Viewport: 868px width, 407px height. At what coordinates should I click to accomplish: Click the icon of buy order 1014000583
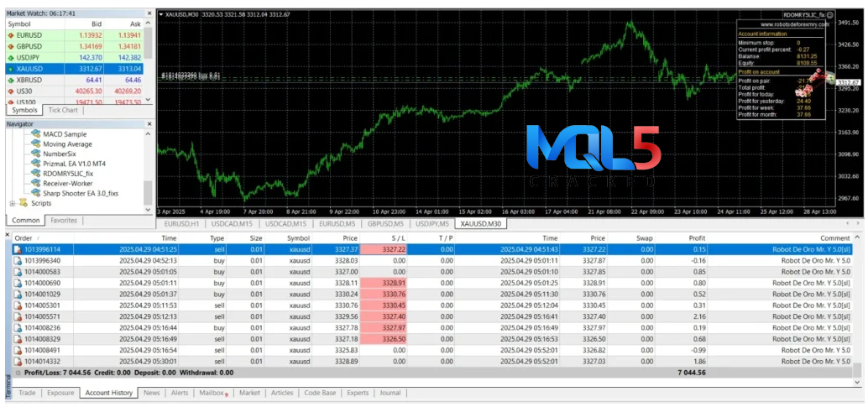[x=17, y=272]
